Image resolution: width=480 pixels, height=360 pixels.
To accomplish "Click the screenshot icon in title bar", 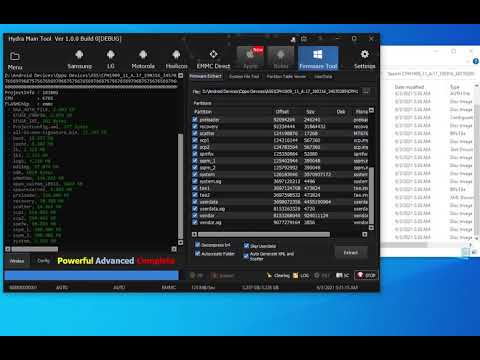I will tap(304, 39).
